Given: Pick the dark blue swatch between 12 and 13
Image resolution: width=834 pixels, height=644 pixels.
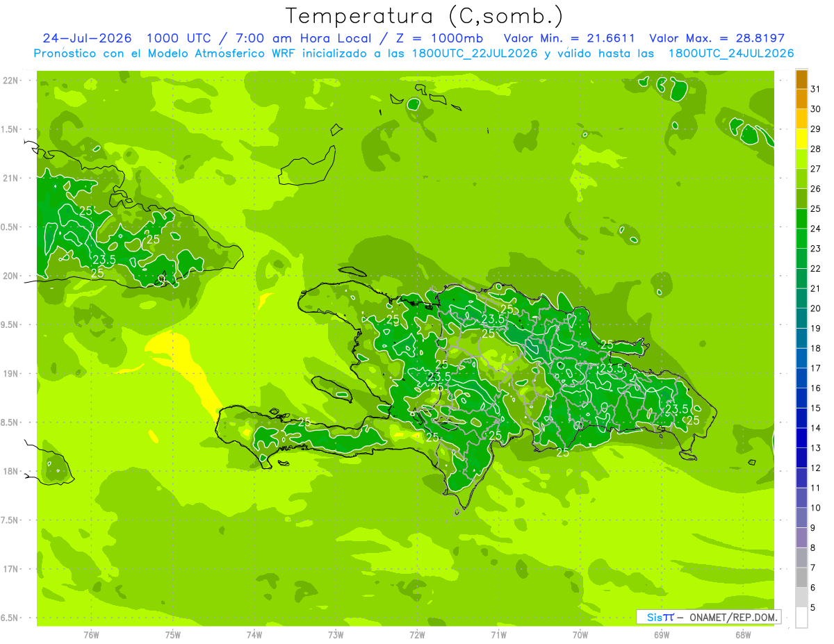Looking at the screenshot, I should 801,459.
